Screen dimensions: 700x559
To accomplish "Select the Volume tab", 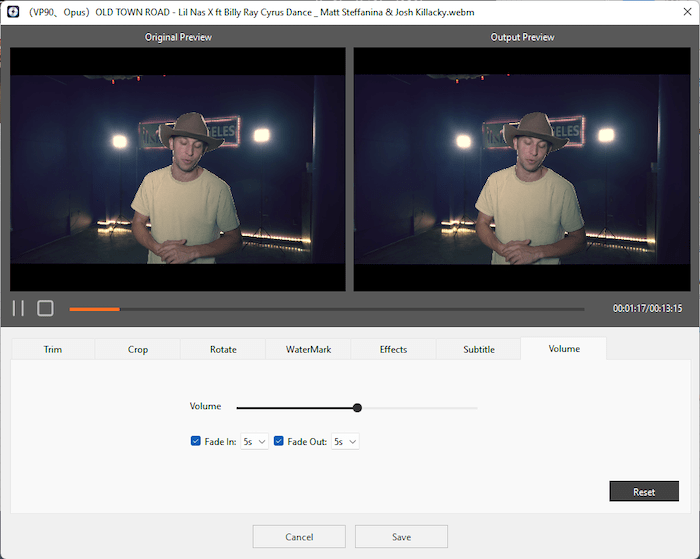I will [x=564, y=349].
